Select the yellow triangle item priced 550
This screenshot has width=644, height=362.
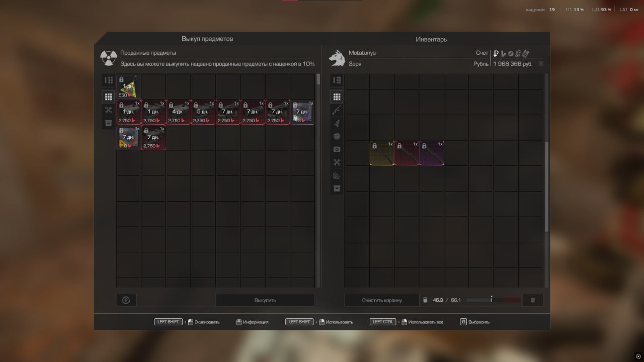click(128, 86)
